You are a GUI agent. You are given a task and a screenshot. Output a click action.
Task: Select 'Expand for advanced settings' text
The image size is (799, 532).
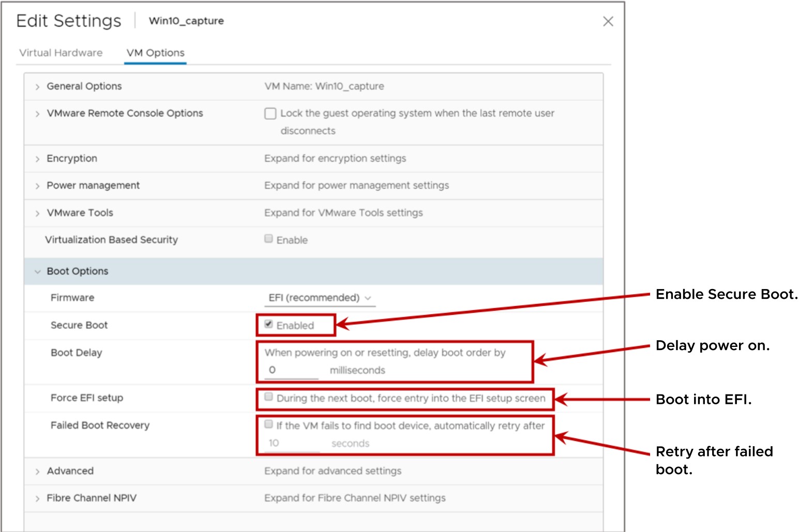pos(333,471)
